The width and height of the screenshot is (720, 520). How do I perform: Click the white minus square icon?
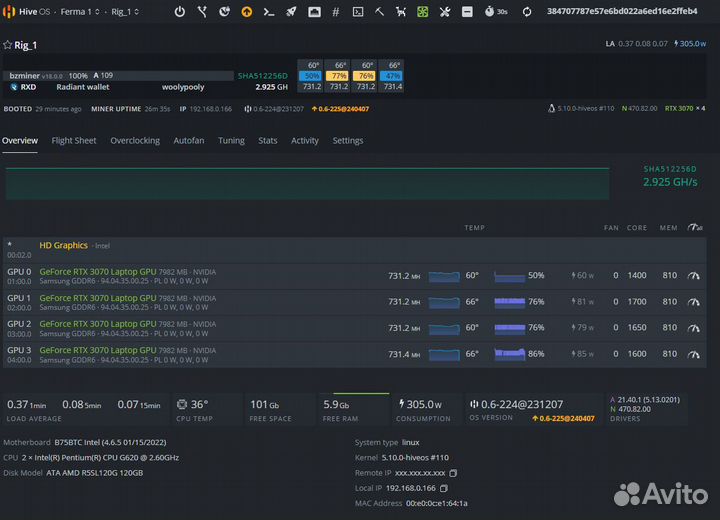pyautogui.click(x=467, y=11)
